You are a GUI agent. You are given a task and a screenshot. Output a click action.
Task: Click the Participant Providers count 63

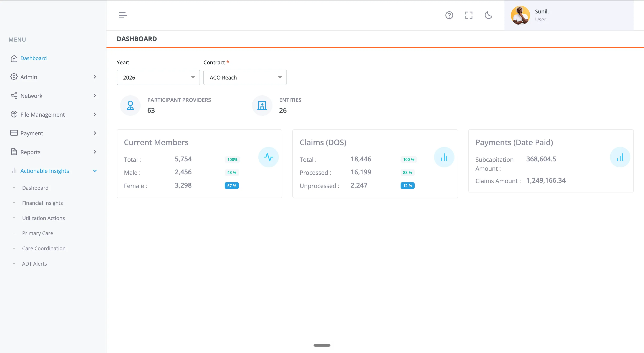pos(151,110)
